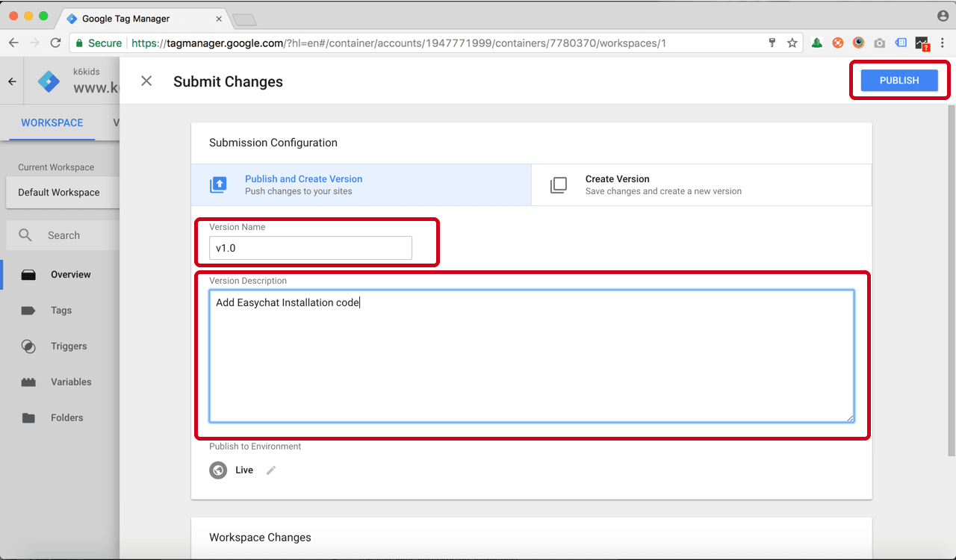
Task: Close the Google Tag Manager browser tab
Action: 218,19
